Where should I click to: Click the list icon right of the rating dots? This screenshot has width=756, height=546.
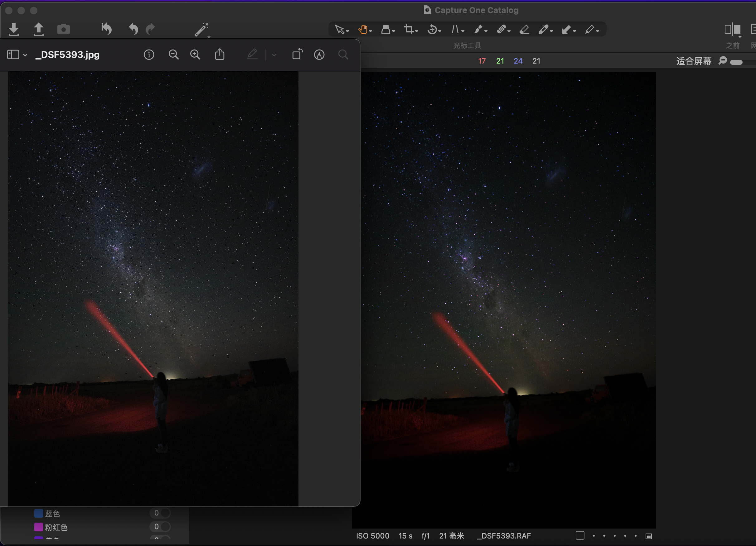pos(649,536)
